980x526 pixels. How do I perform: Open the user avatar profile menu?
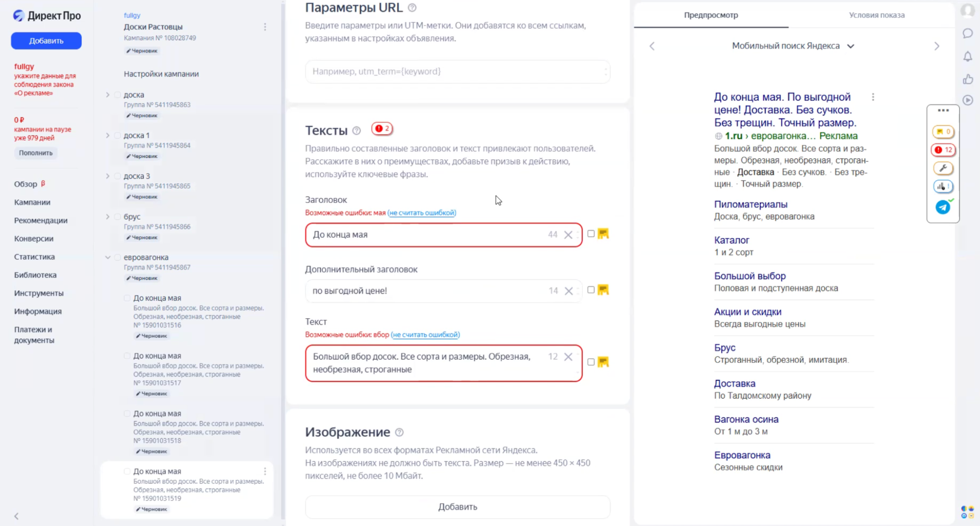pyautogui.click(x=968, y=10)
